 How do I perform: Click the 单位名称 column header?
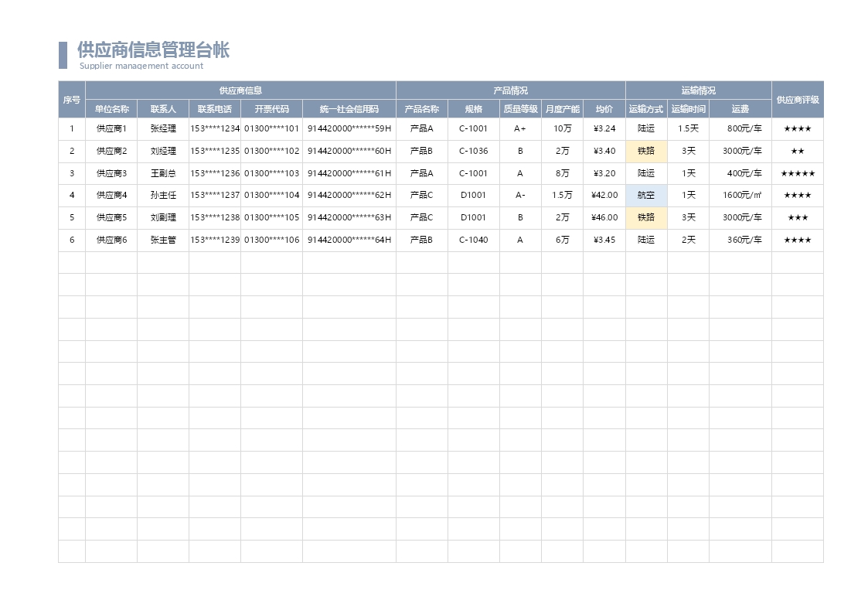111,109
